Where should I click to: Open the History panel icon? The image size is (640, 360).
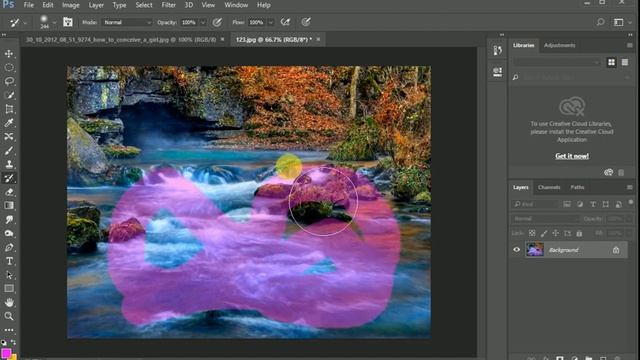click(497, 50)
